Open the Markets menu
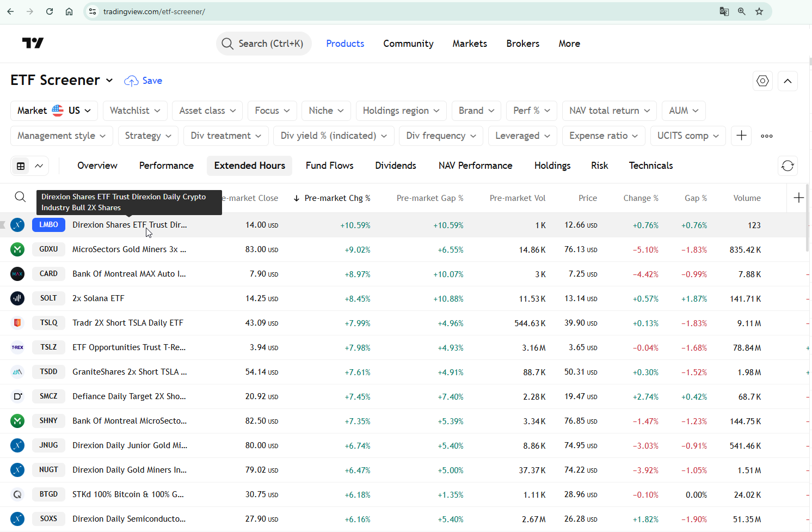812x532 pixels. pos(470,44)
